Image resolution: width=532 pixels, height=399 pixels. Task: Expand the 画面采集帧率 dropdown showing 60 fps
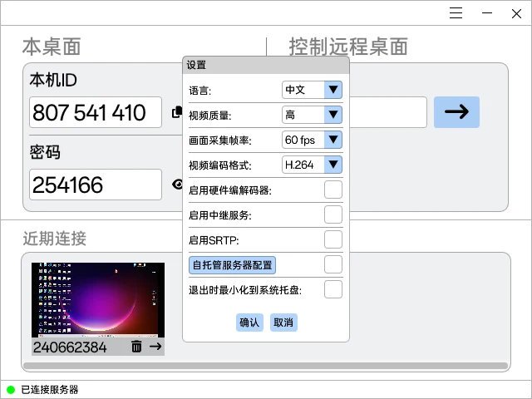tap(312, 140)
